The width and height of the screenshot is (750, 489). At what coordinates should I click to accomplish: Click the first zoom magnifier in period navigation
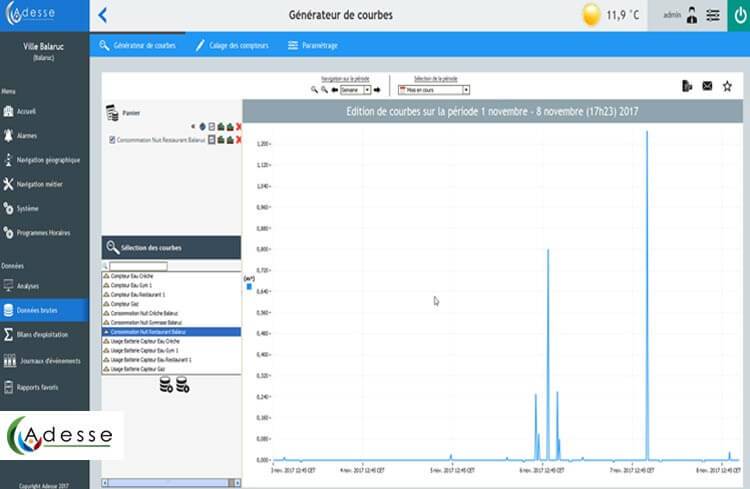click(314, 89)
